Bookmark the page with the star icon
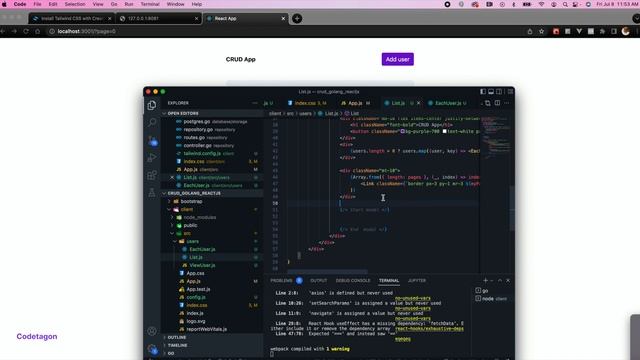Image resolution: width=640 pixels, height=360 pixels. (541, 31)
